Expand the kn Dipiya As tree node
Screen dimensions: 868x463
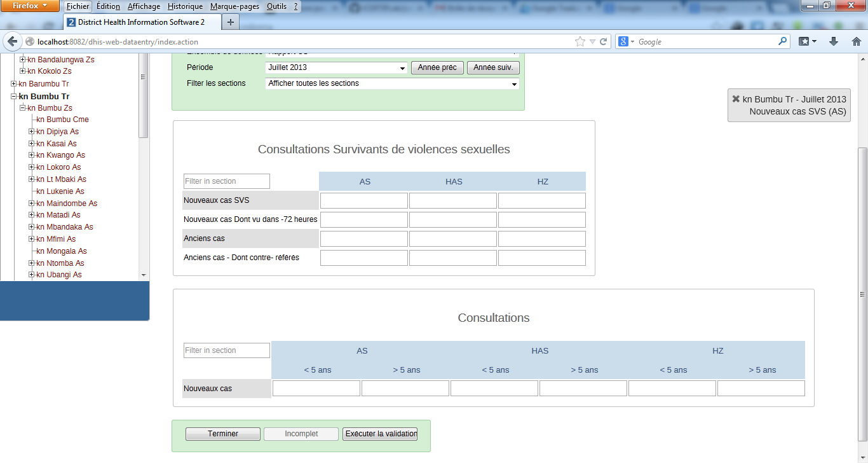pyautogui.click(x=32, y=132)
